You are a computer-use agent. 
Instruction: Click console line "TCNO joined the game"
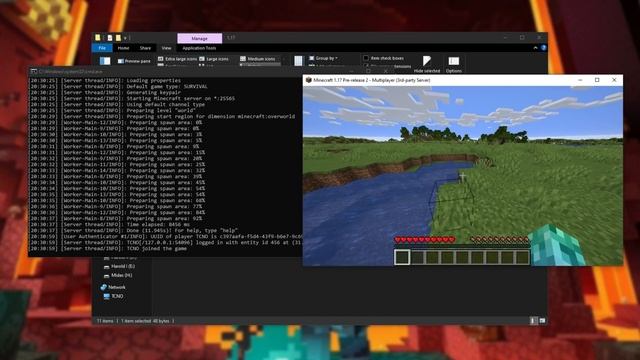coord(109,248)
